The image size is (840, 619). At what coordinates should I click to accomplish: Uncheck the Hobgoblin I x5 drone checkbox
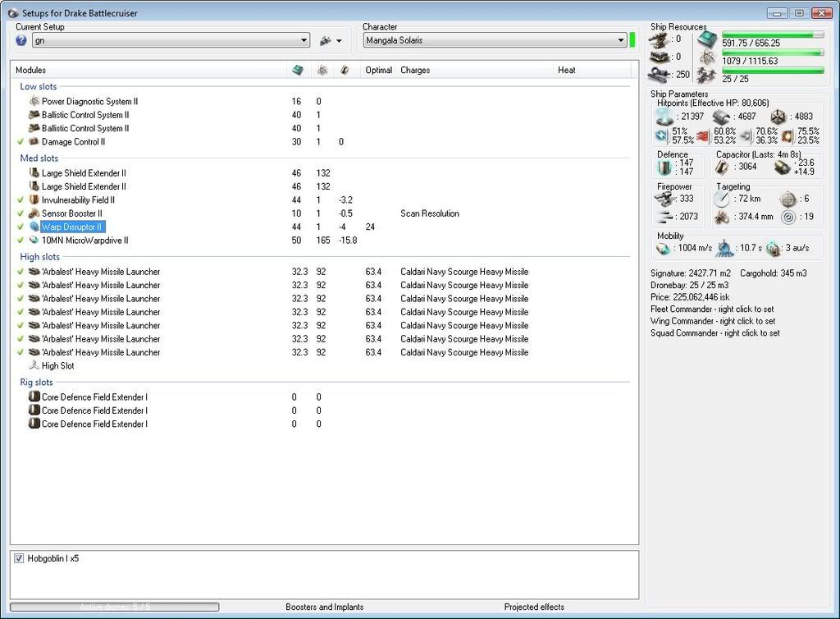click(x=19, y=558)
